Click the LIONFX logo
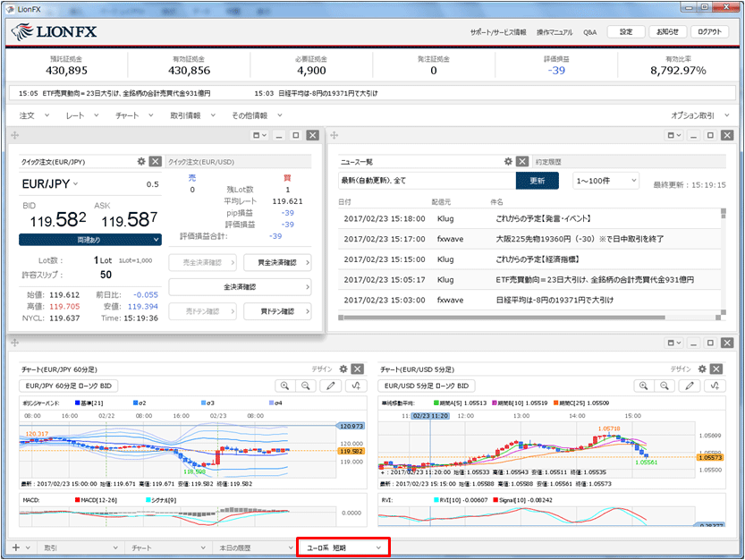 (55, 32)
